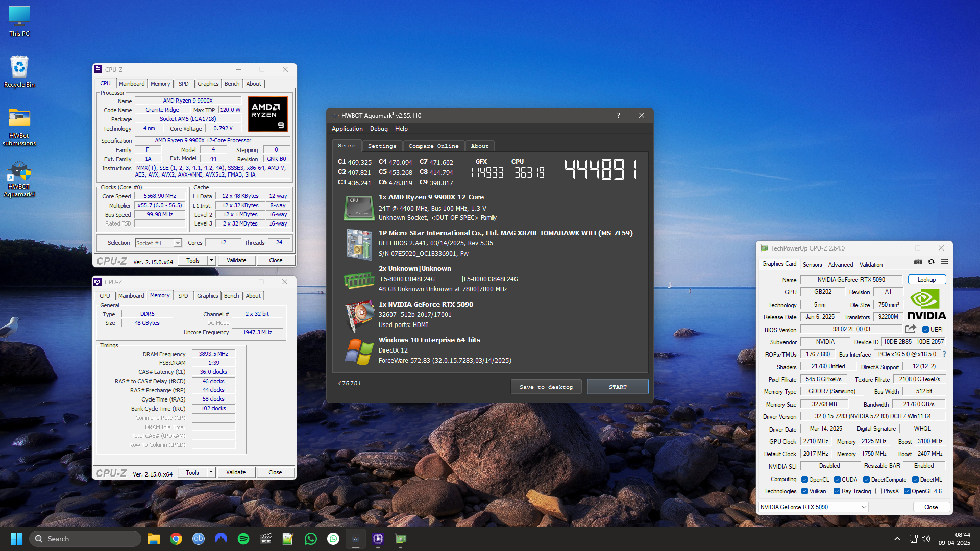The image size is (980, 551).
Task: Switch to Settings tab in Aquamark
Action: click(x=382, y=146)
